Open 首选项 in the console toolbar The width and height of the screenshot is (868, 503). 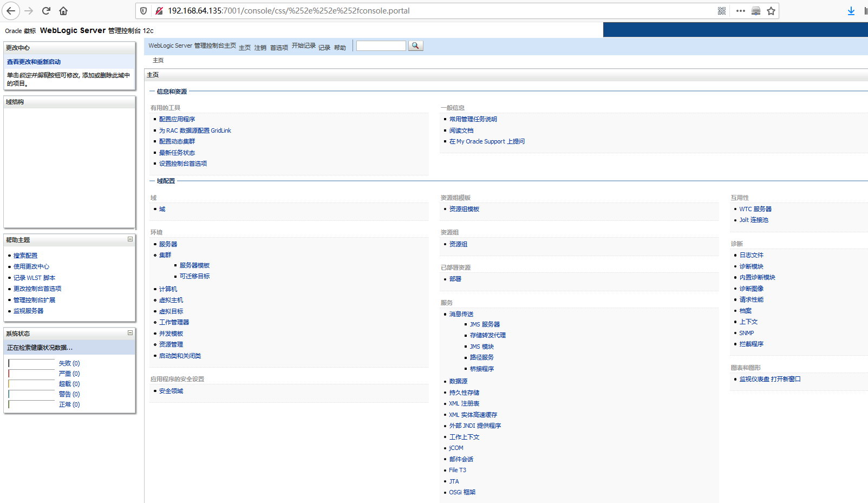point(279,48)
